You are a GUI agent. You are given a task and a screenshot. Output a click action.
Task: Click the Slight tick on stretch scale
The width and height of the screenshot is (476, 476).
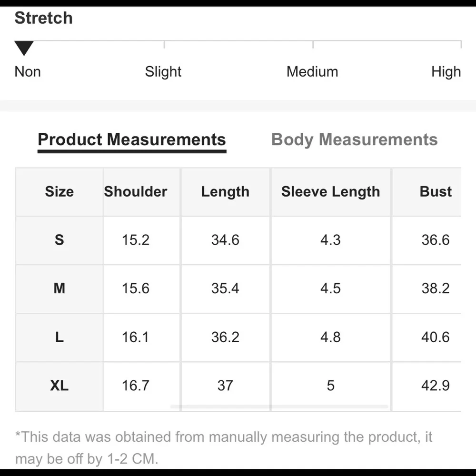164,45
